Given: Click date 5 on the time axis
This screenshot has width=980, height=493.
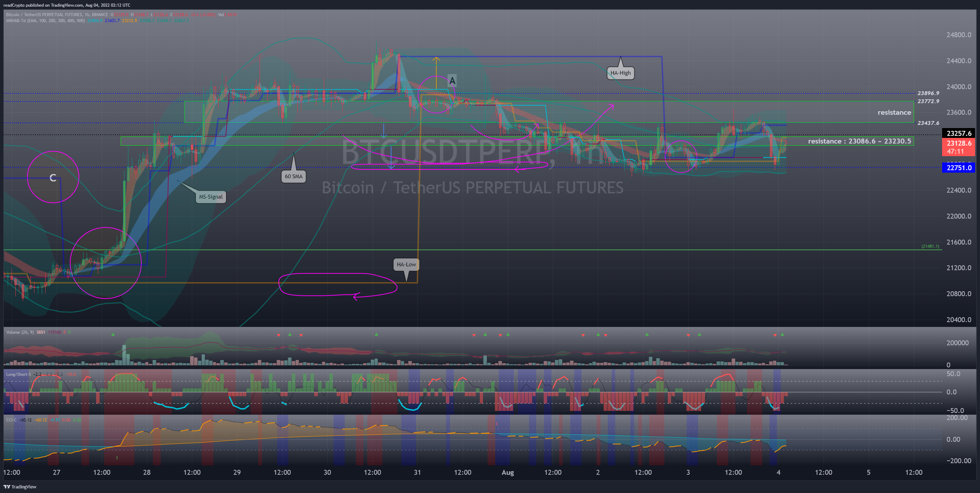Looking at the screenshot, I should (868, 472).
